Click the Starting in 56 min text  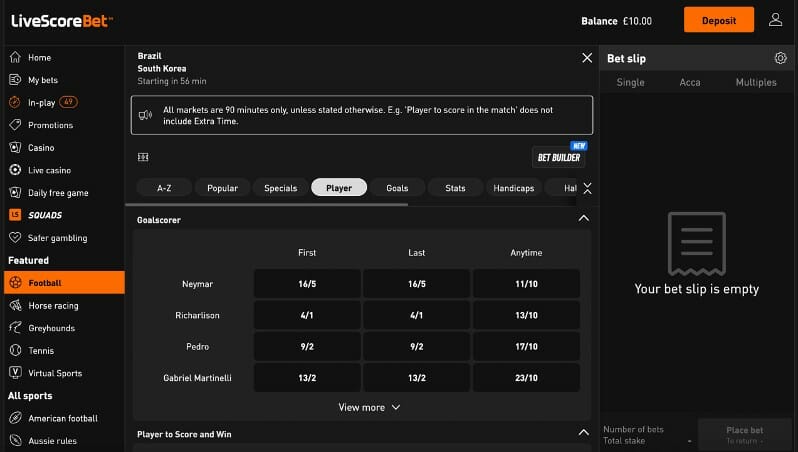tap(172, 81)
